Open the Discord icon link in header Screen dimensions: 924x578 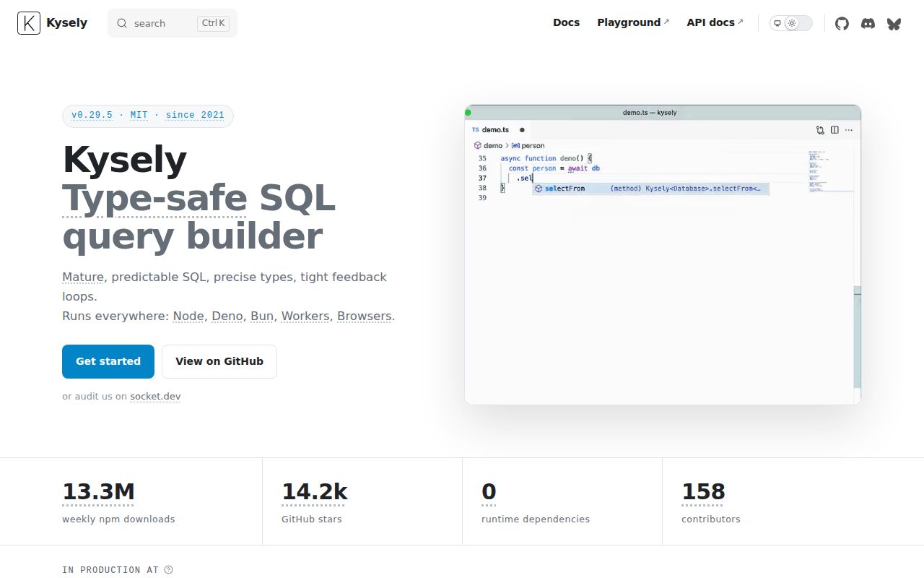pos(868,23)
